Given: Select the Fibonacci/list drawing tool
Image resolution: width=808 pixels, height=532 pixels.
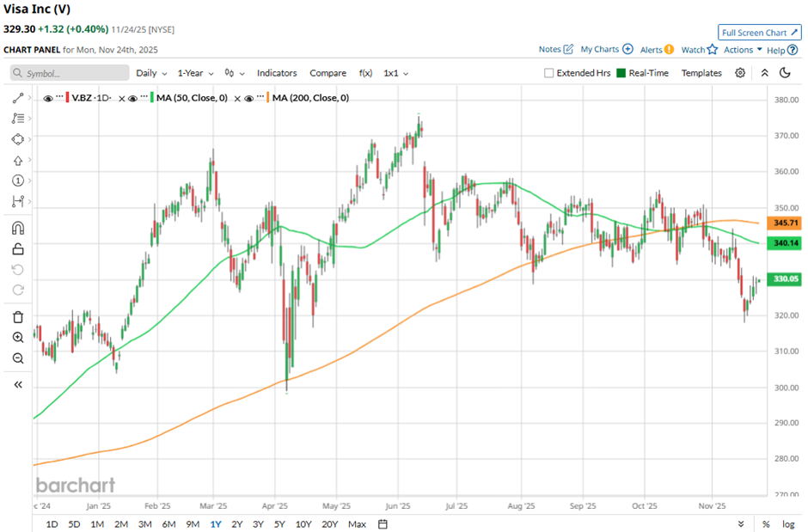Looking at the screenshot, I should [x=18, y=119].
